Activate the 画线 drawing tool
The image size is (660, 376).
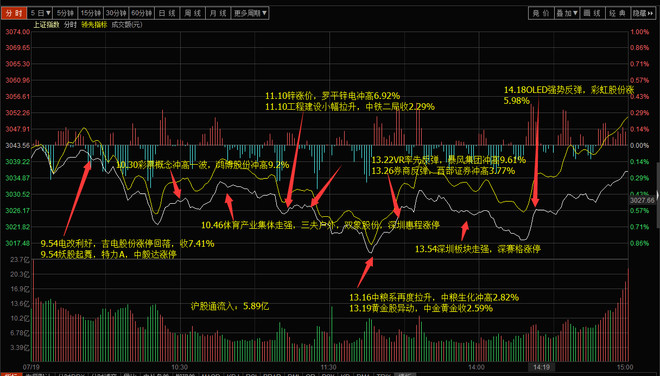(x=592, y=13)
